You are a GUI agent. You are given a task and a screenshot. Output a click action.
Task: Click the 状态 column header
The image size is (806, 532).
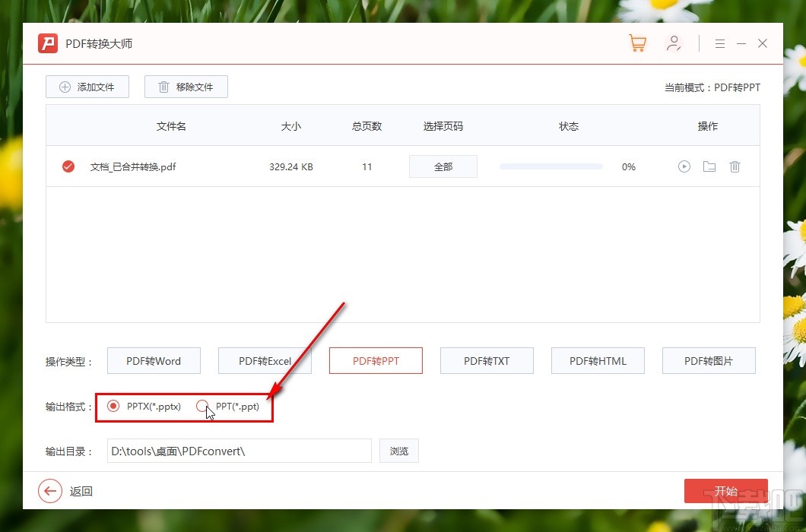(569, 126)
